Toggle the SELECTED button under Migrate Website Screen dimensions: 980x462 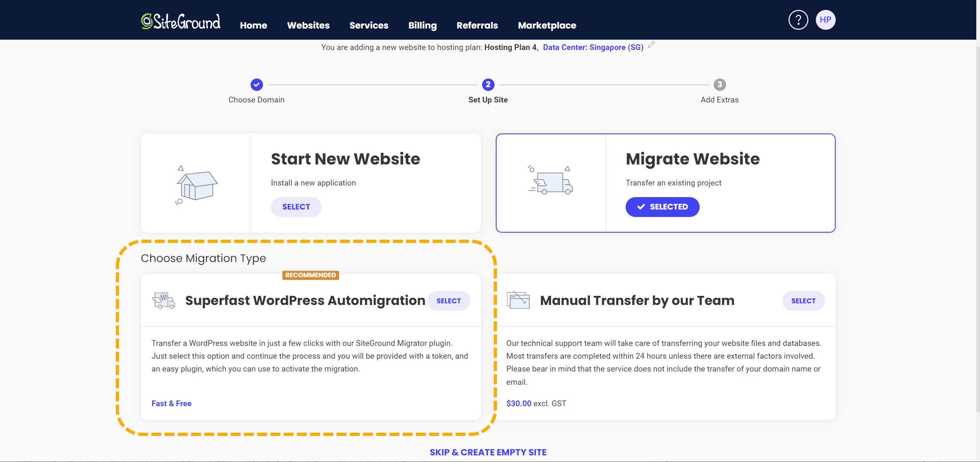point(662,207)
